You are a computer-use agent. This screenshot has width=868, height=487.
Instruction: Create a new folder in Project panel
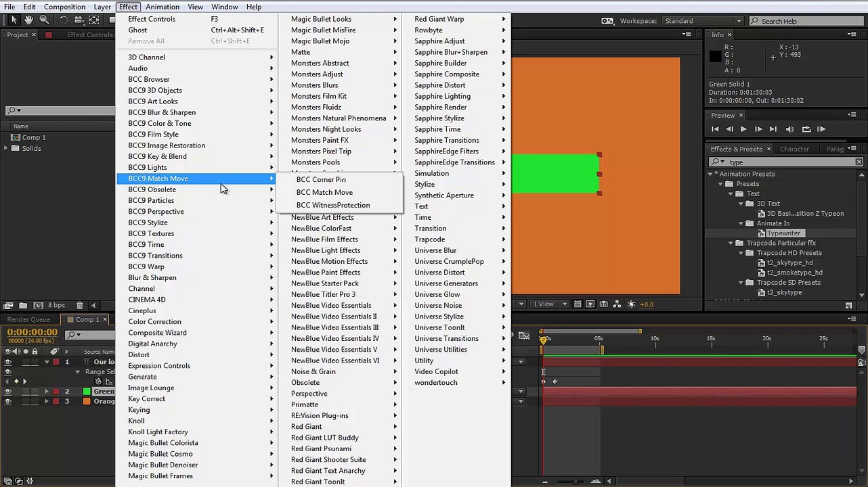(x=23, y=306)
